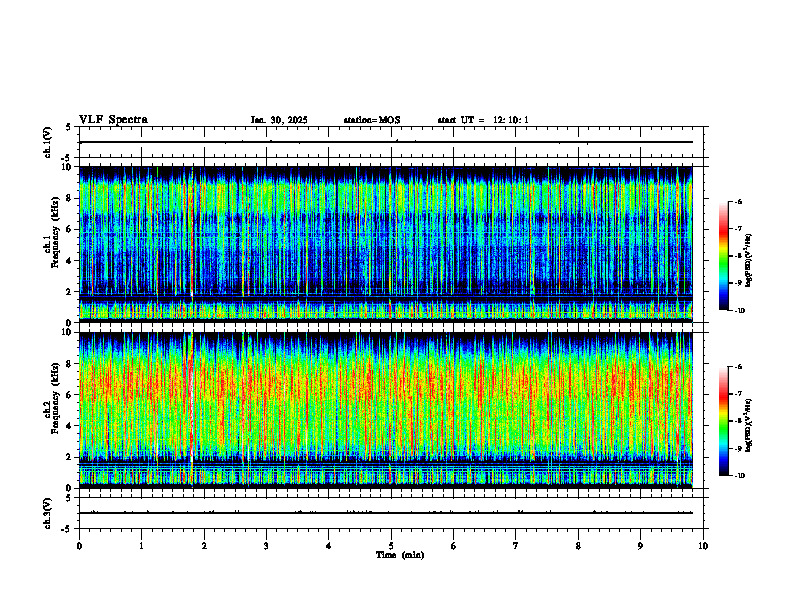Click inside the ch.2 spectrogram panel
This screenshot has width=792, height=612.
[x=386, y=410]
